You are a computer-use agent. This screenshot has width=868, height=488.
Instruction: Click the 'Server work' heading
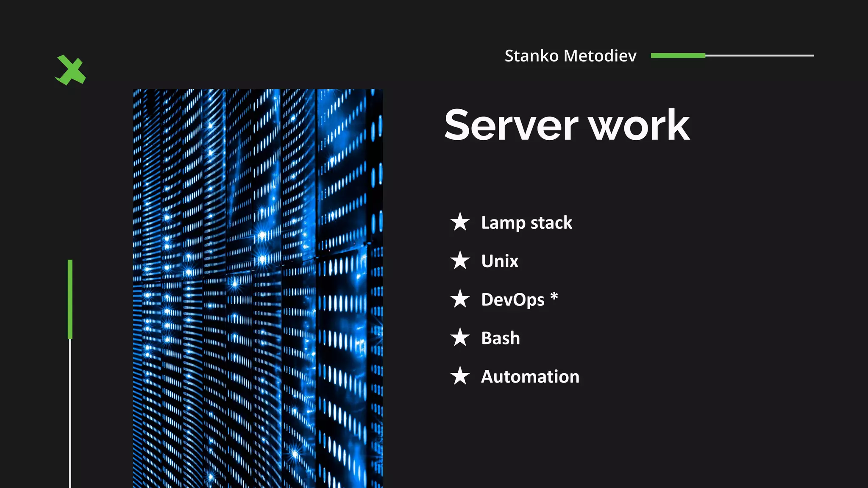(x=567, y=125)
